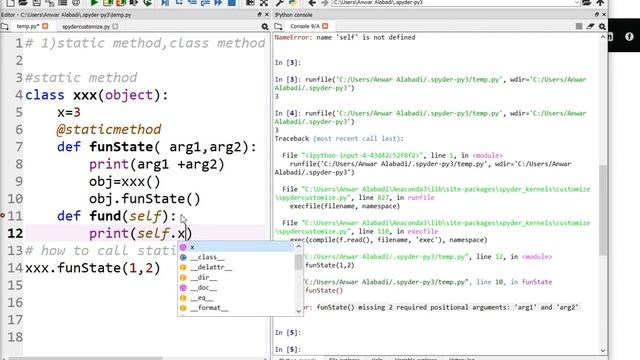The height and width of the screenshot is (360, 640).
Task: Undock the Editor pane
Action: point(259,14)
